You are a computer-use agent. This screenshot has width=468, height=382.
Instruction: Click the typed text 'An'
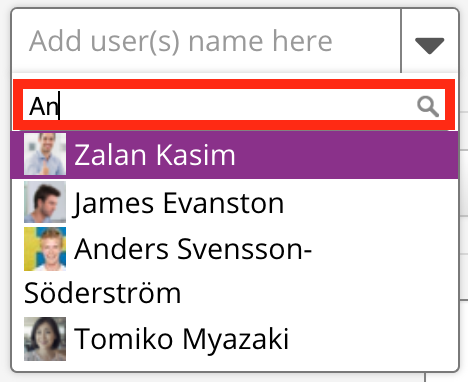pos(44,106)
